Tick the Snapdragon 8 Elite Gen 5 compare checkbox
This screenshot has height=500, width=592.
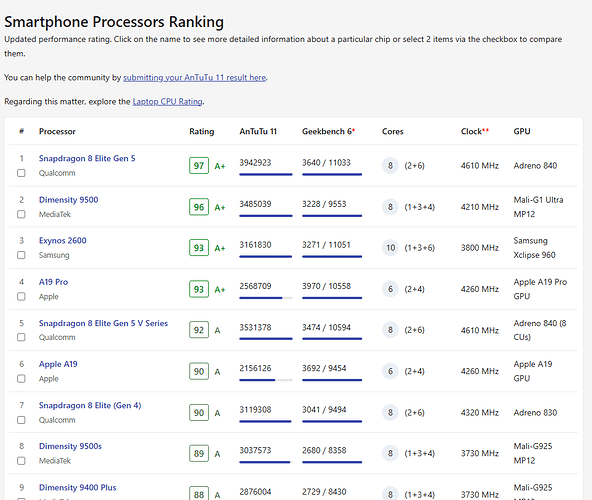coord(21,173)
